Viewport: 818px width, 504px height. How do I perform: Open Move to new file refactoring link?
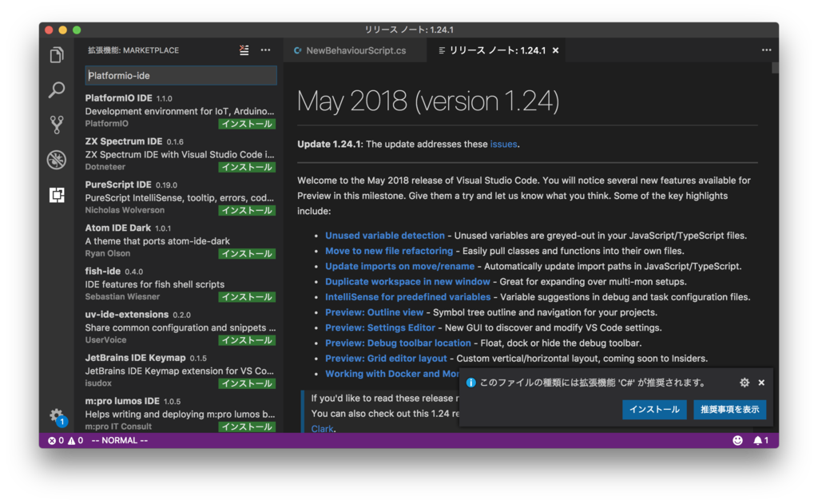click(389, 251)
